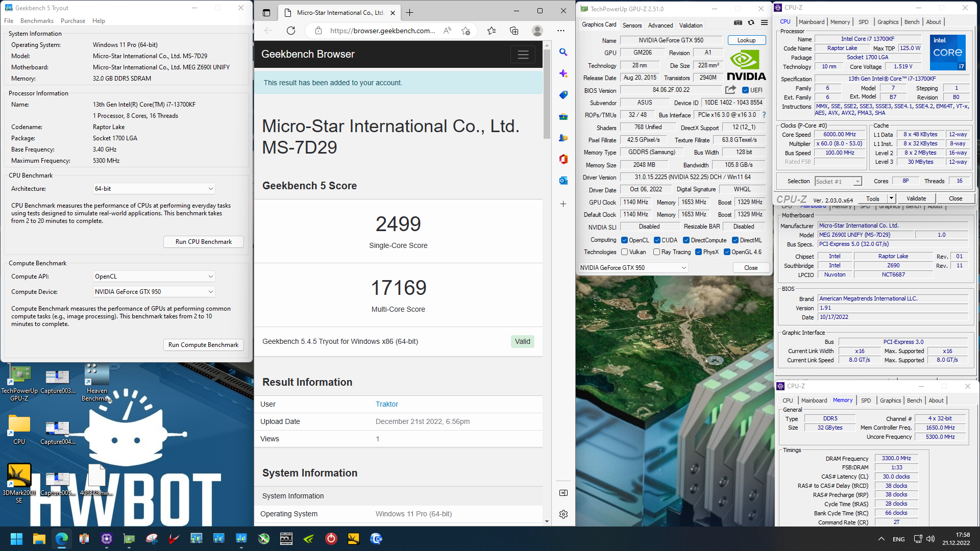Take a GPU-Z screenshot with camera icon
The width and height of the screenshot is (980, 551).
[738, 22]
